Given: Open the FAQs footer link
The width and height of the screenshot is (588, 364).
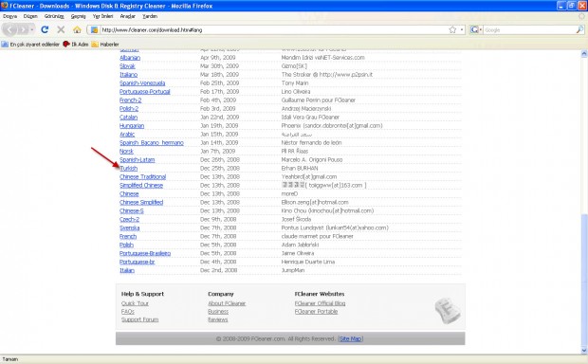Looking at the screenshot, I should (x=127, y=312).
